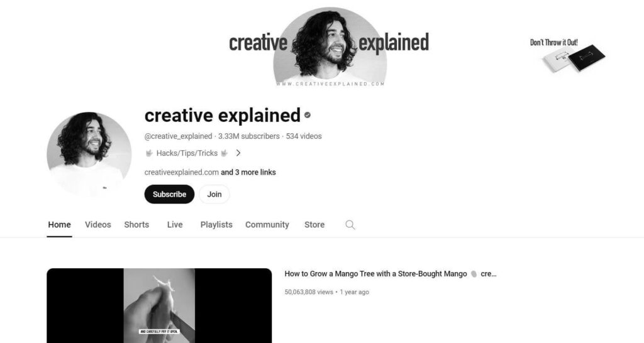The image size is (644, 343).
Task: Select the Home tab
Action: 59,224
